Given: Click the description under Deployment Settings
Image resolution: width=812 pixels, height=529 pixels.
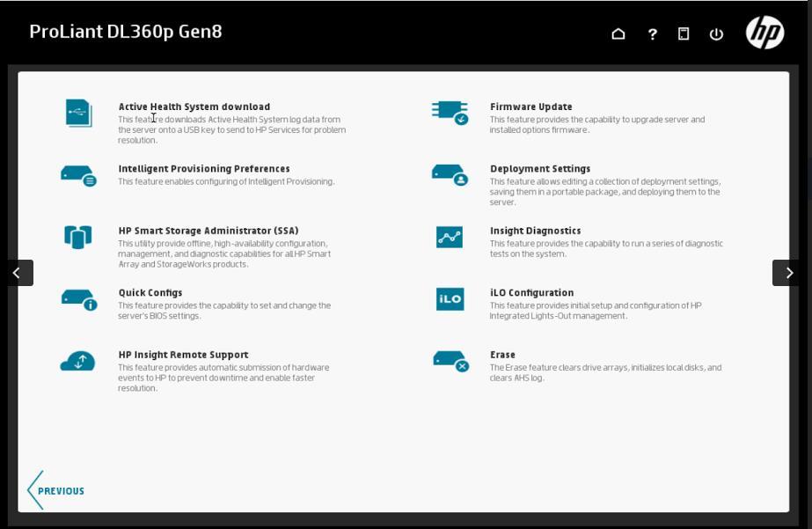Looking at the screenshot, I should (605, 192).
